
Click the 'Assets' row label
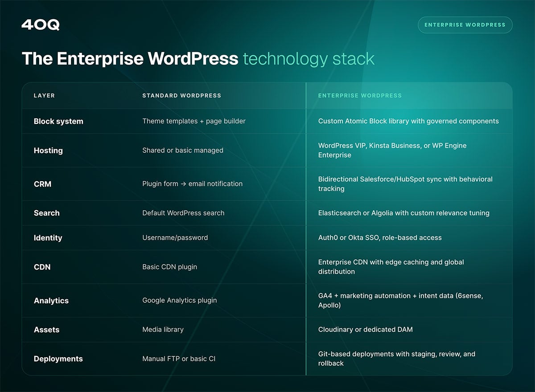click(x=46, y=330)
